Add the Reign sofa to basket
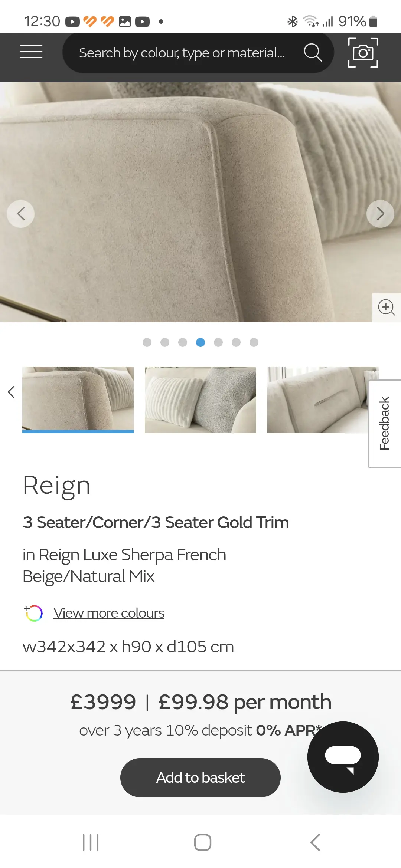The height and width of the screenshot is (868, 401). [x=200, y=777]
